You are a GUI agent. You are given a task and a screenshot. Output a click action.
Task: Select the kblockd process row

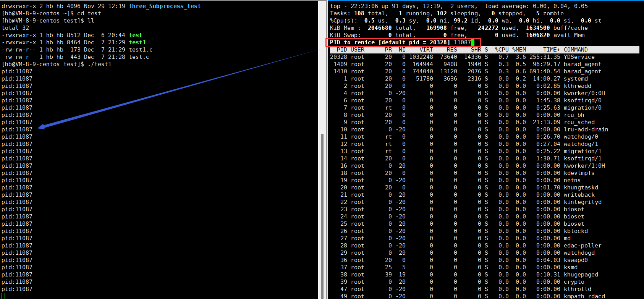tap(484, 231)
